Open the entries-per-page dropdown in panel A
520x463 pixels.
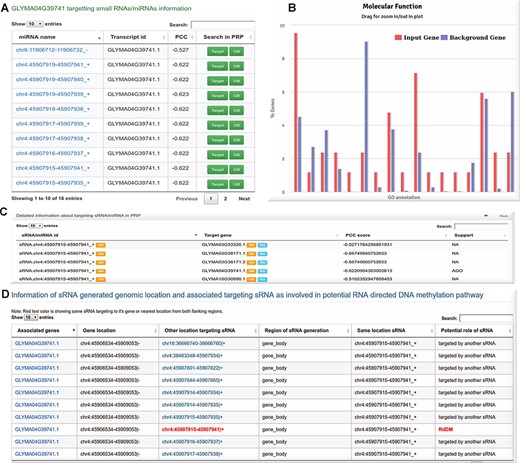click(x=35, y=24)
